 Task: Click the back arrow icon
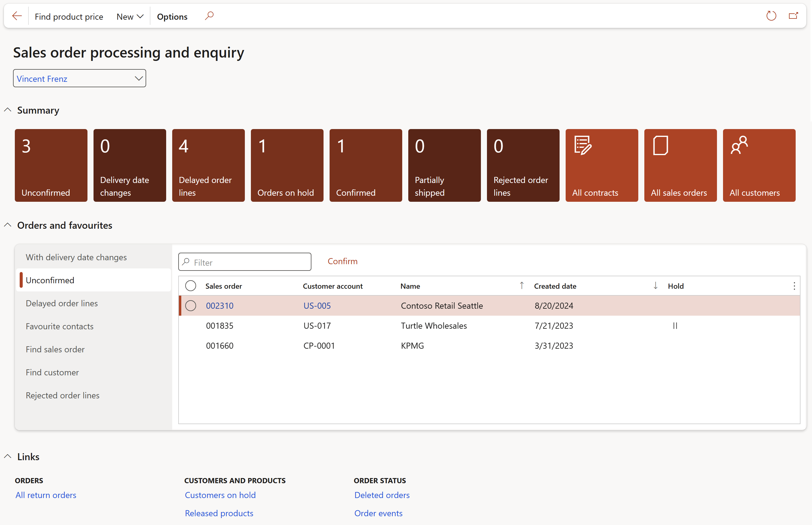[x=17, y=16]
